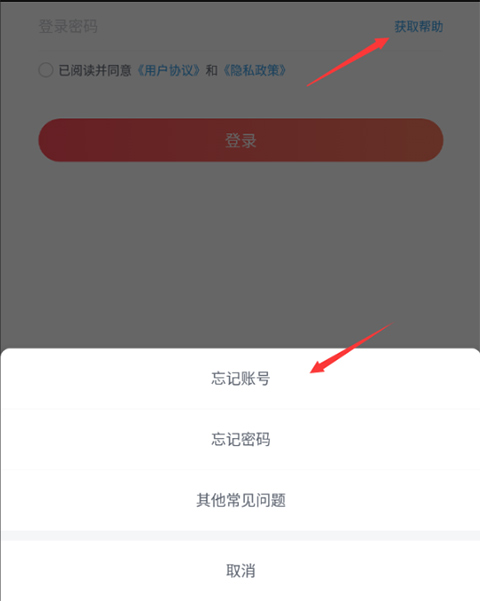Image resolution: width=480 pixels, height=601 pixels.
Task: Tap the dimmed backdrop above the sheet
Action: point(240,255)
